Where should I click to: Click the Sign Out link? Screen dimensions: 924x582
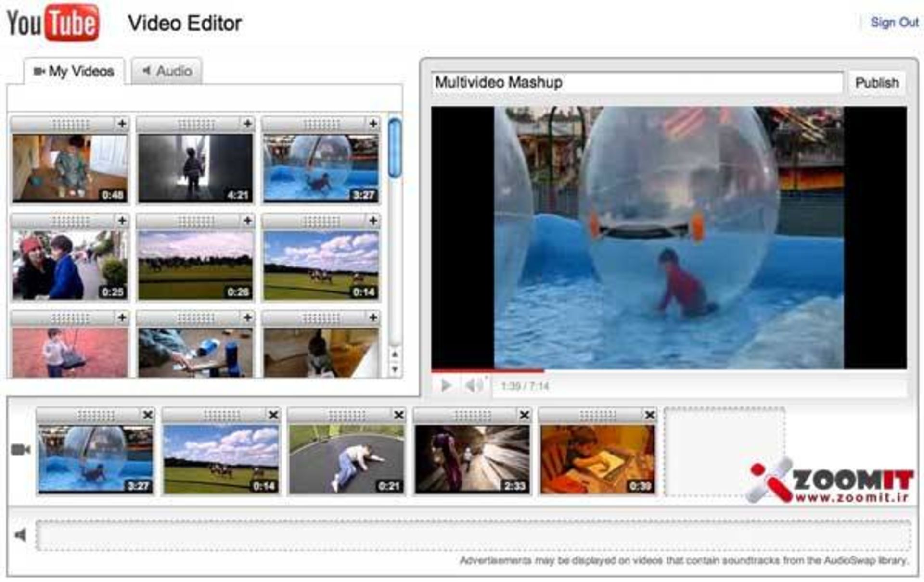coord(894,23)
